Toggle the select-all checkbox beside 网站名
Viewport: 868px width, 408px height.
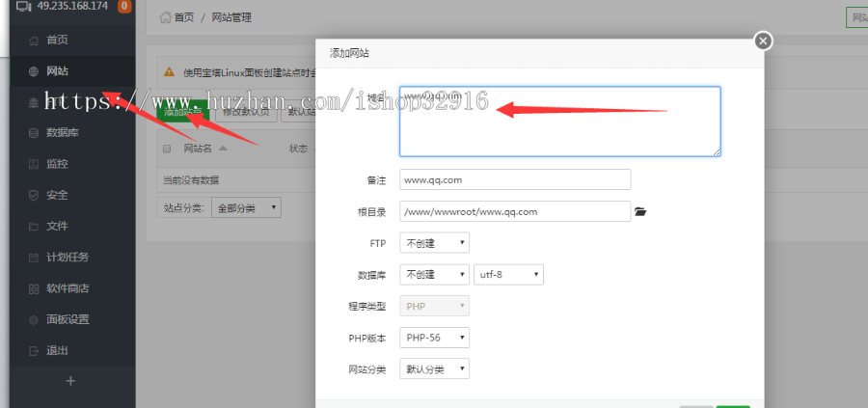pyautogui.click(x=167, y=149)
